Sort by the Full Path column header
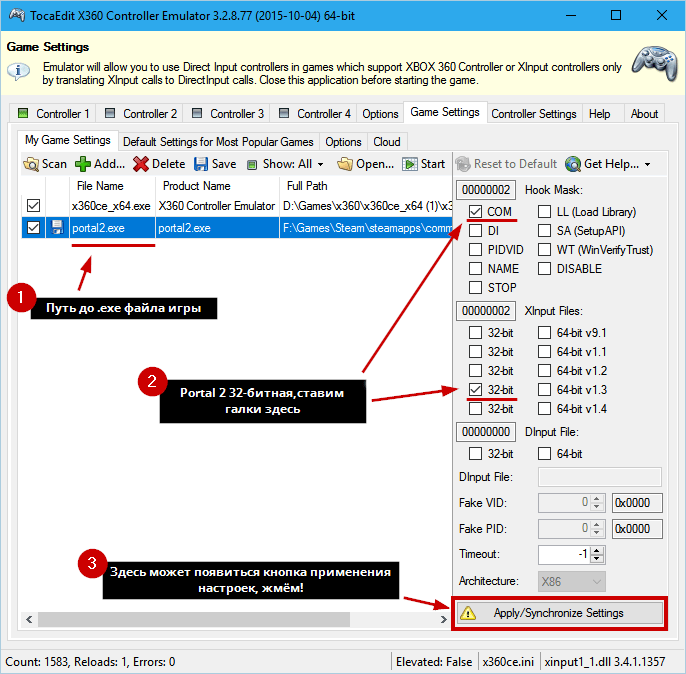Image resolution: width=686 pixels, height=674 pixels. [365, 186]
